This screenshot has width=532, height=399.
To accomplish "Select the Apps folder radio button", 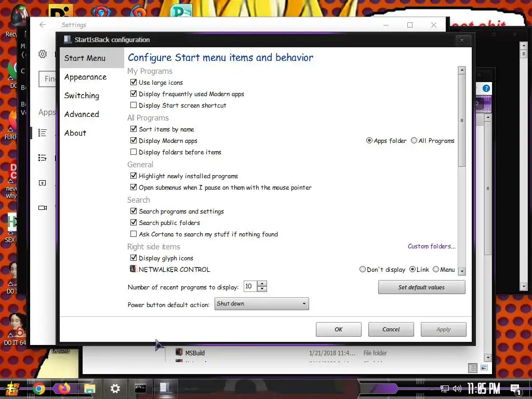I will 369,140.
